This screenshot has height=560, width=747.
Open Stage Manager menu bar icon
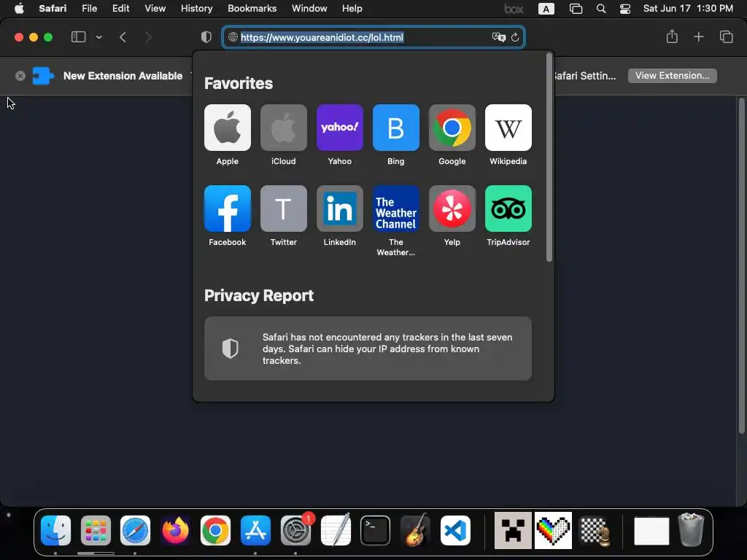576,9
